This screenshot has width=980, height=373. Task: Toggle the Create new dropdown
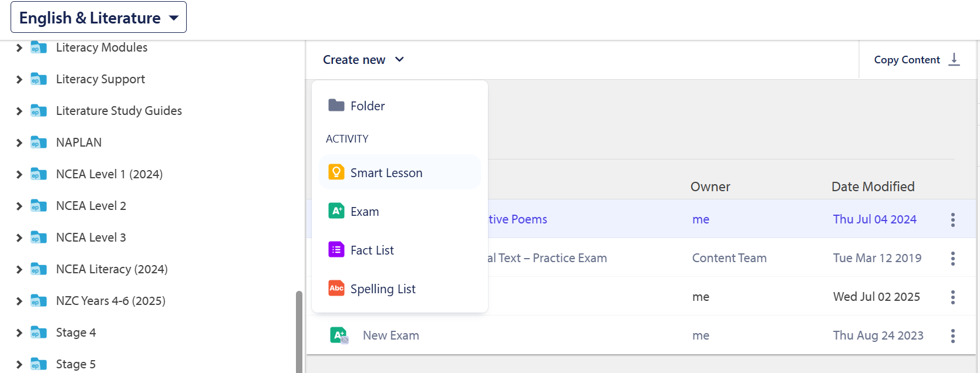coord(363,59)
